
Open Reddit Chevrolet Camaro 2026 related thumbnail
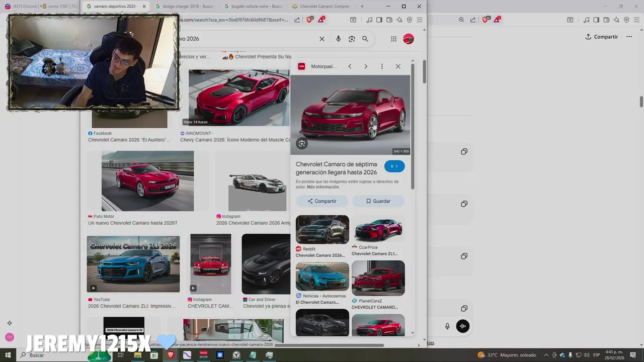coord(323,230)
